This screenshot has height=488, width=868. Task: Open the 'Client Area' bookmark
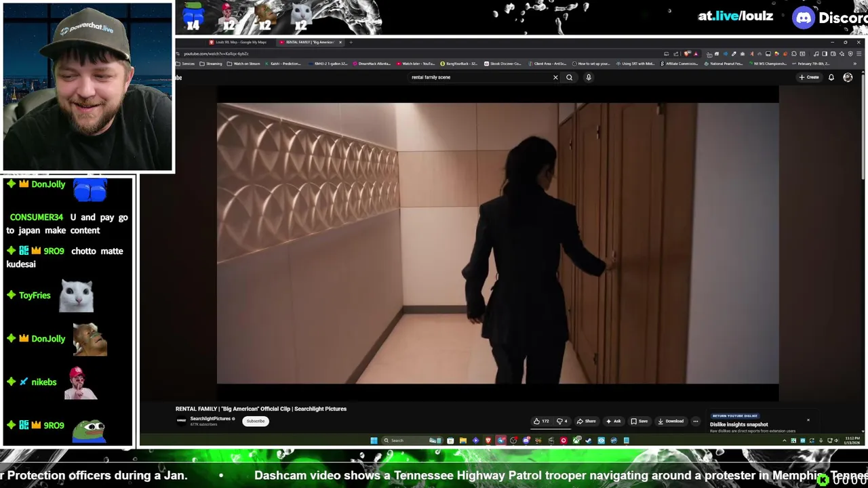[x=547, y=64]
